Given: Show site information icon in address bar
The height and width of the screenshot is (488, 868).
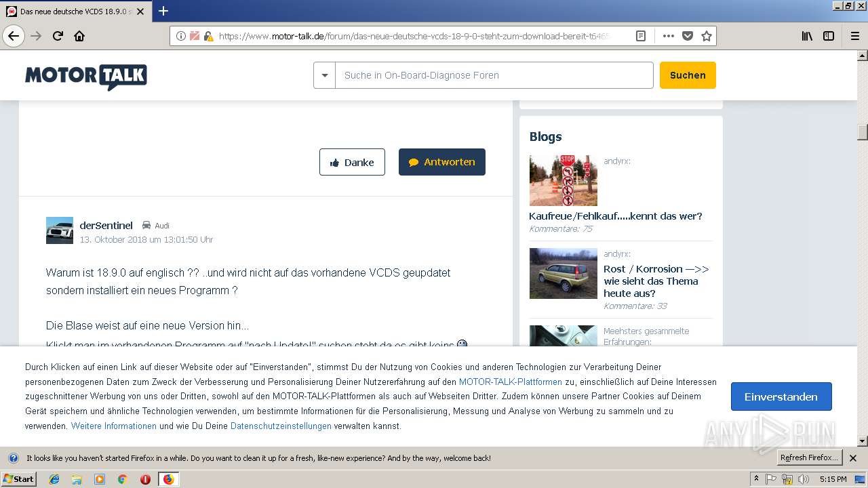Looking at the screenshot, I should 181,36.
